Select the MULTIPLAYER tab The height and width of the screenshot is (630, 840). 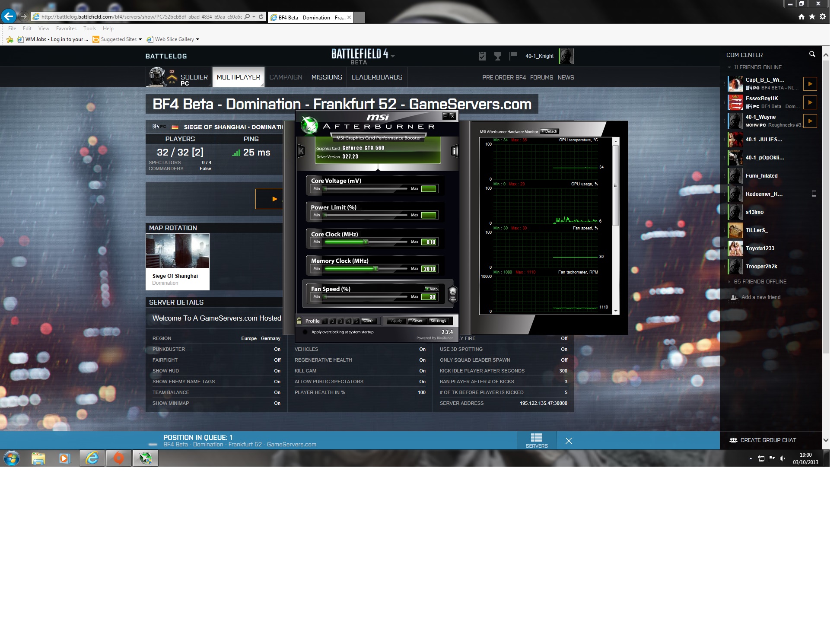(239, 77)
